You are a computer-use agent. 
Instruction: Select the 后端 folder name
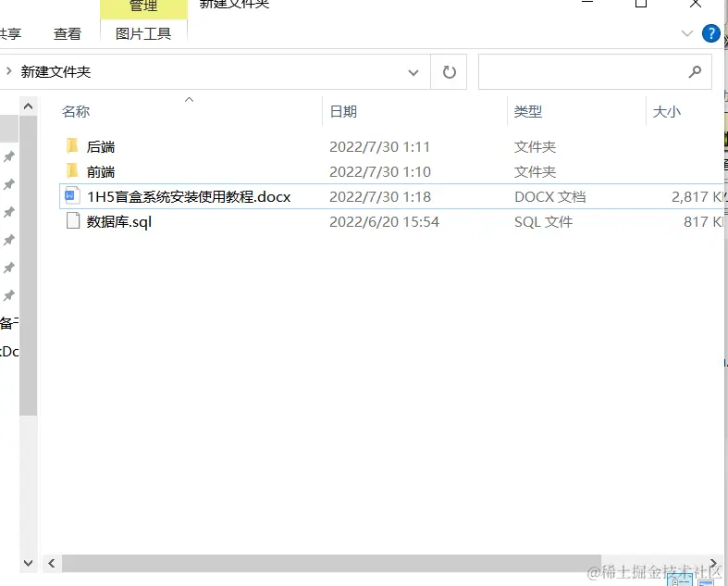point(101,147)
